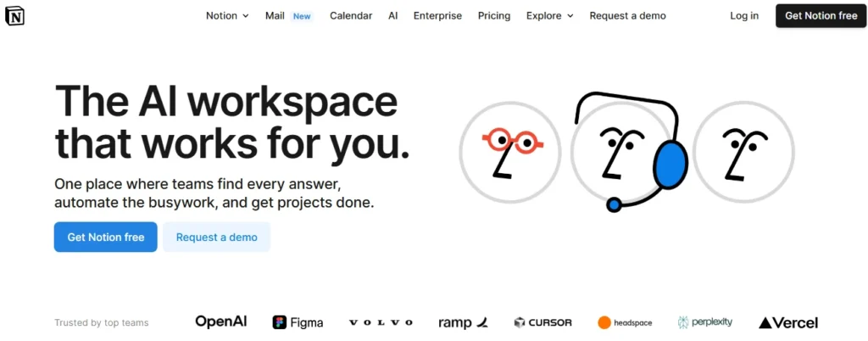The image size is (868, 341).
Task: Click the Vercel logo
Action: click(x=788, y=322)
